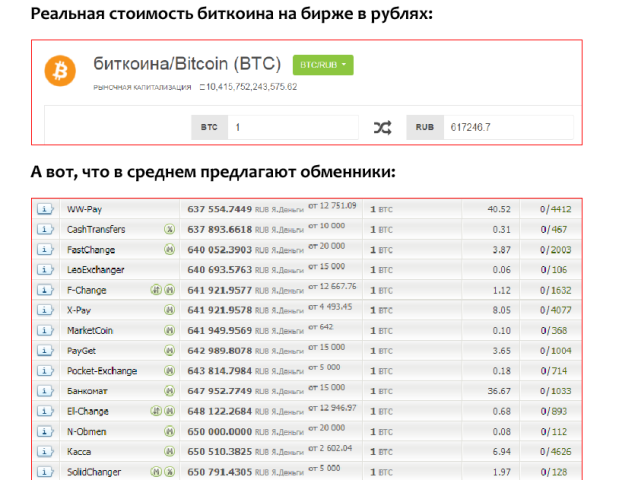Click green badge icon beside FastChange
Screen dimensions: 619x480
click(x=169, y=249)
